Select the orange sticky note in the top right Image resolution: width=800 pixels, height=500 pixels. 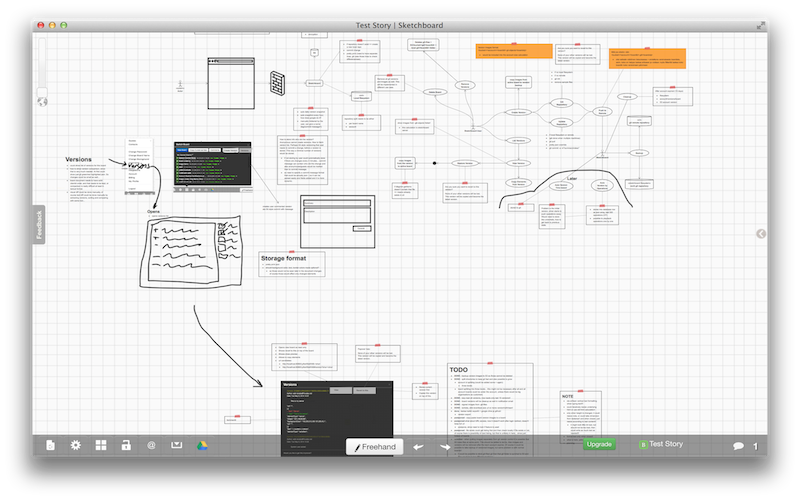click(x=647, y=59)
